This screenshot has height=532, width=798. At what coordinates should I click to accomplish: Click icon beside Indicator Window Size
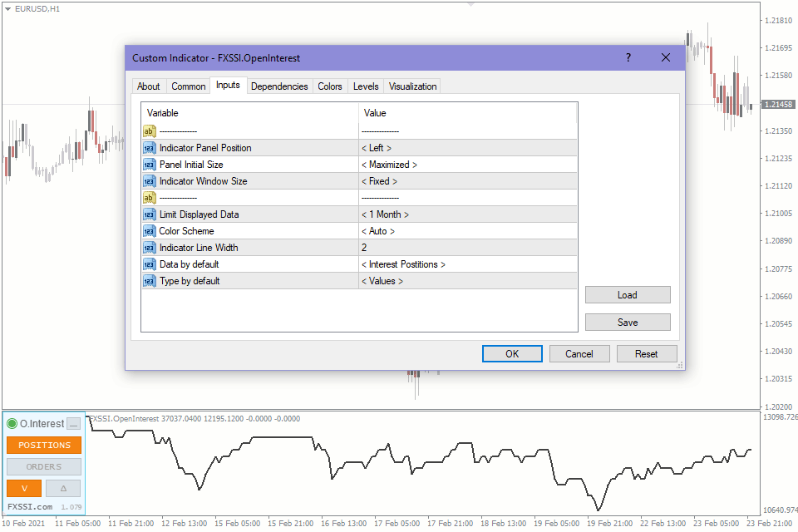pyautogui.click(x=149, y=181)
